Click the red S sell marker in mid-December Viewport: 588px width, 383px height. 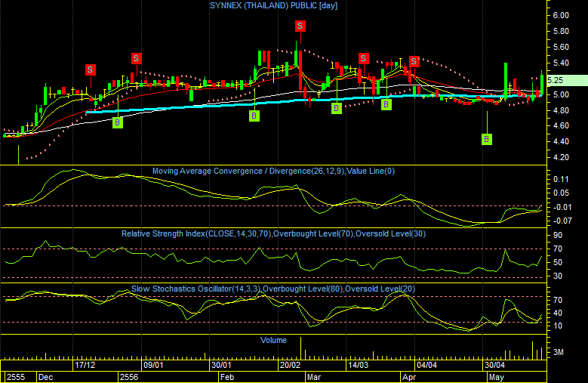(90, 69)
